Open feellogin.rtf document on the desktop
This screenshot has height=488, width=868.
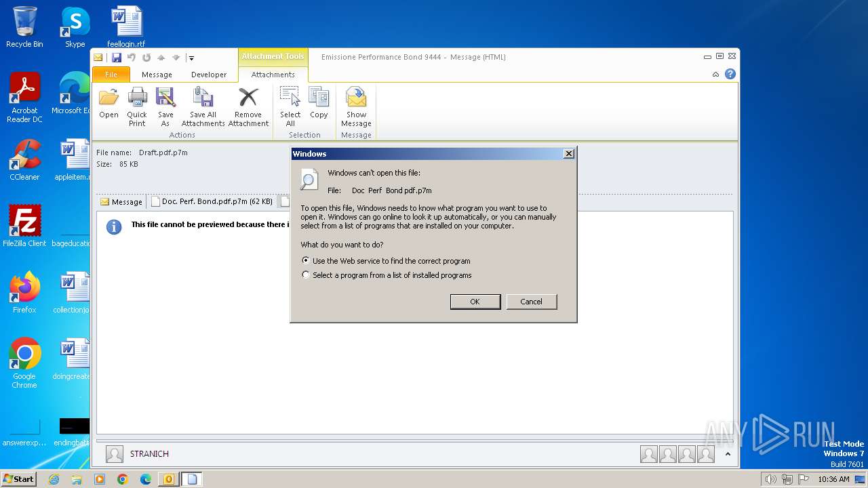click(126, 27)
